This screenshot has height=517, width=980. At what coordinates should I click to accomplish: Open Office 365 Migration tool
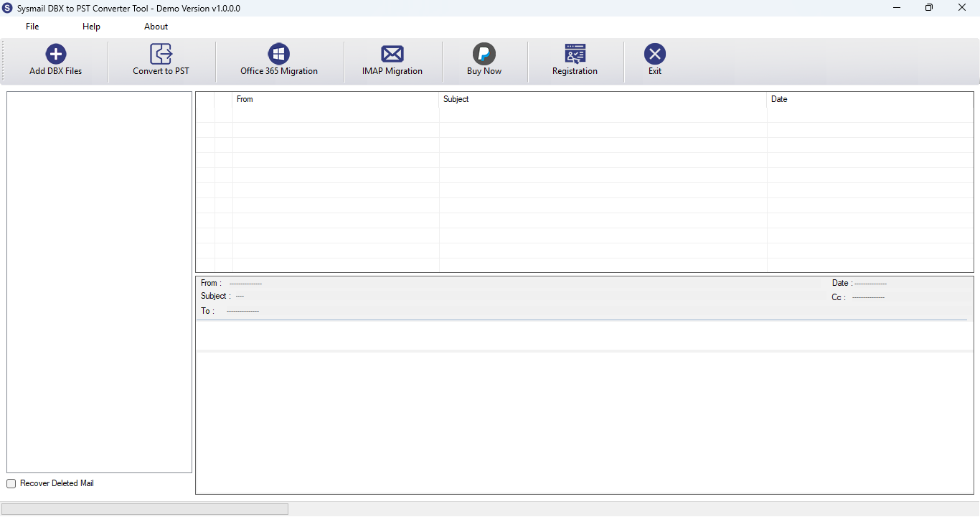click(x=278, y=54)
